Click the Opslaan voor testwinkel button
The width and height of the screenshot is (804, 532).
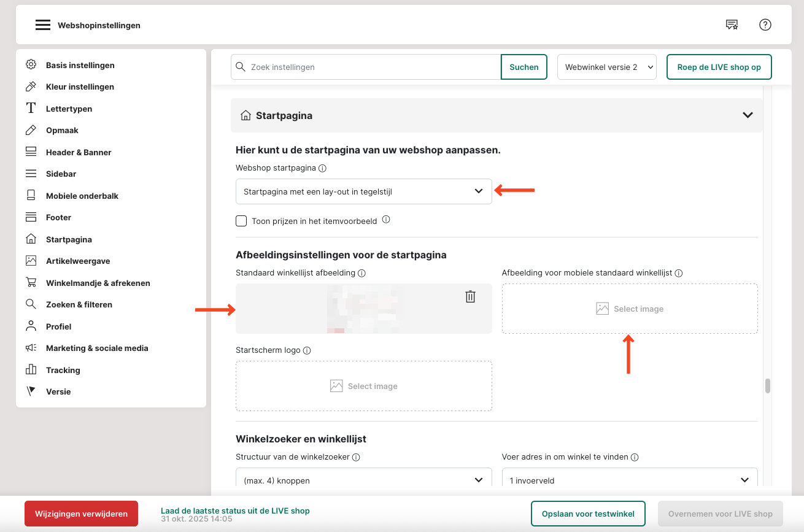point(587,514)
